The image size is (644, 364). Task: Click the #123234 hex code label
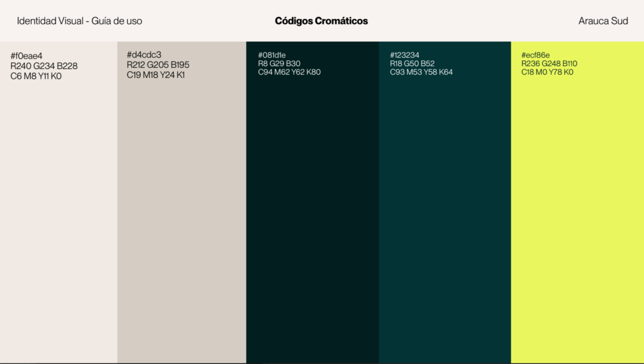point(404,55)
